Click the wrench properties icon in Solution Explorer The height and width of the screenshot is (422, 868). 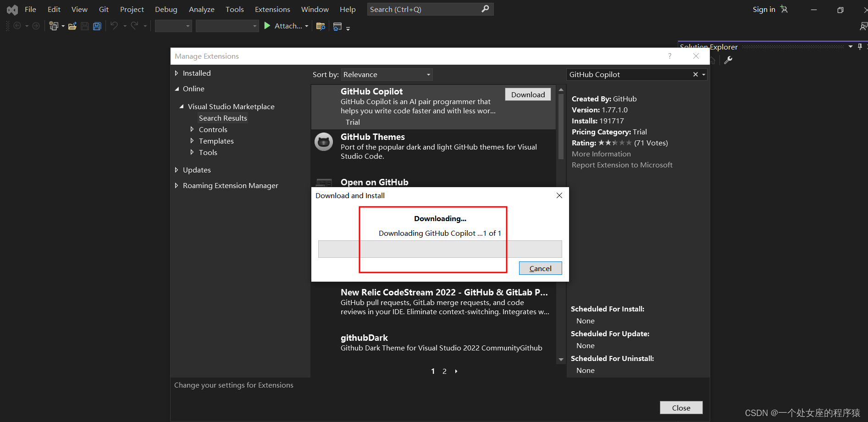click(x=728, y=60)
